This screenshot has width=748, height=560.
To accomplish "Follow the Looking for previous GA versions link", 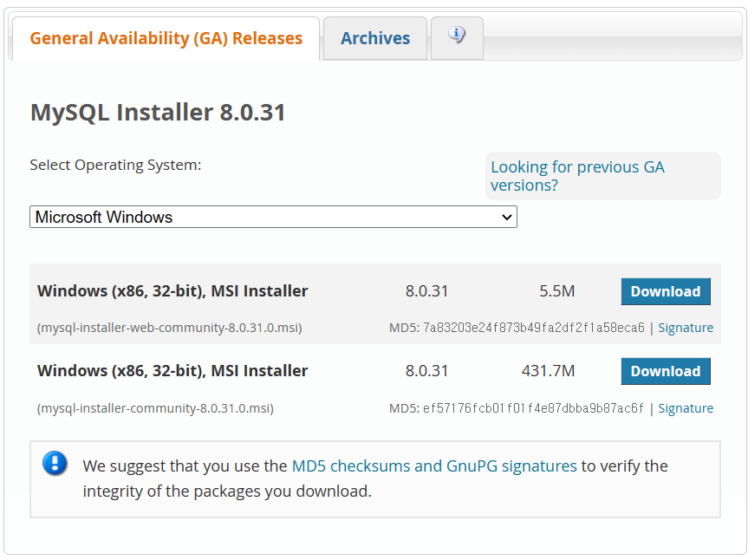I will coord(577,176).
